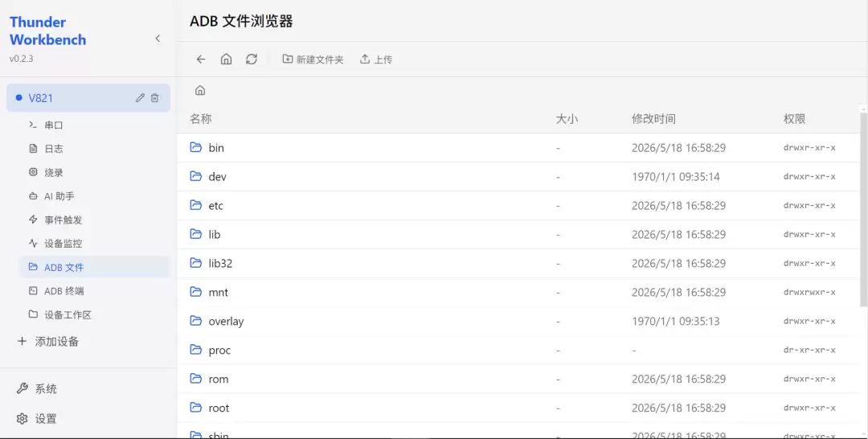The image size is (868, 439).
Task: Click the 上传 upload button
Action: coord(376,59)
